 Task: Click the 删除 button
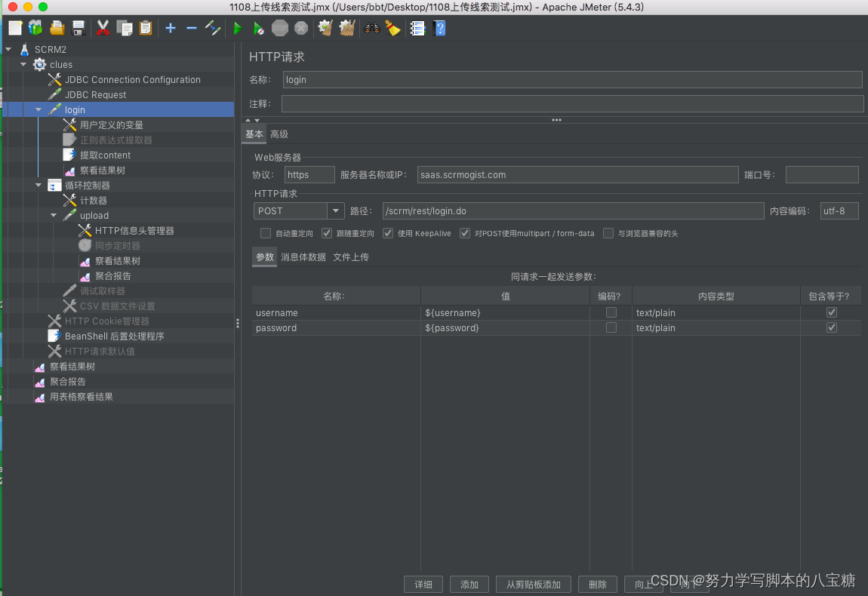click(x=597, y=585)
